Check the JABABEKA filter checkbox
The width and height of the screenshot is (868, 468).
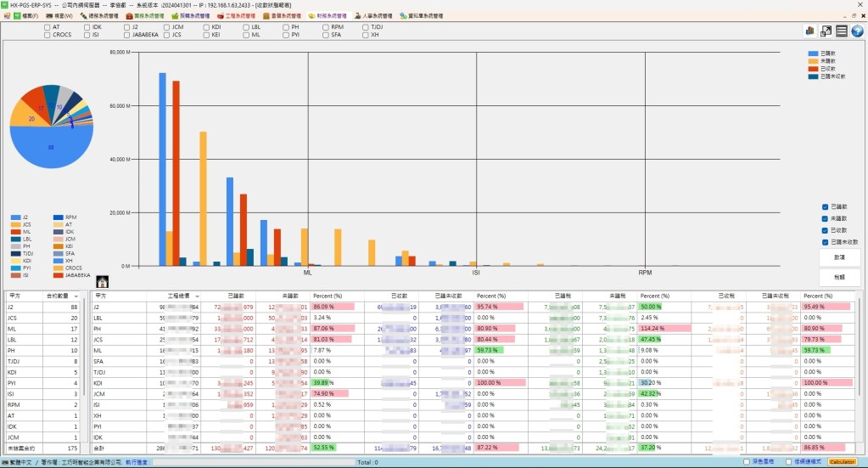pyautogui.click(x=126, y=35)
